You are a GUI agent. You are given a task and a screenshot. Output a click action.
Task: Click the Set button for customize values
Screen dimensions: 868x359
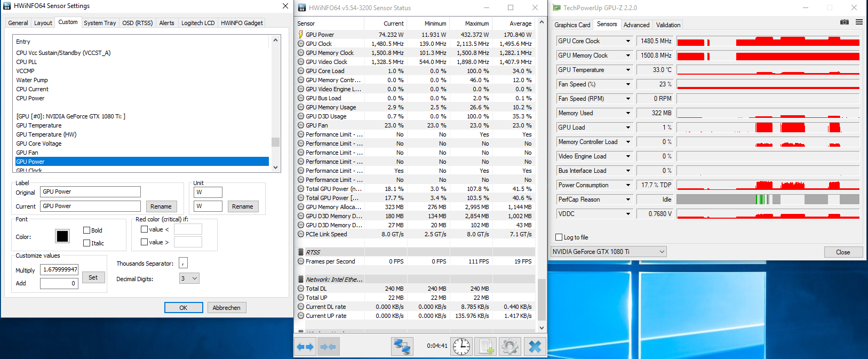[x=93, y=277]
